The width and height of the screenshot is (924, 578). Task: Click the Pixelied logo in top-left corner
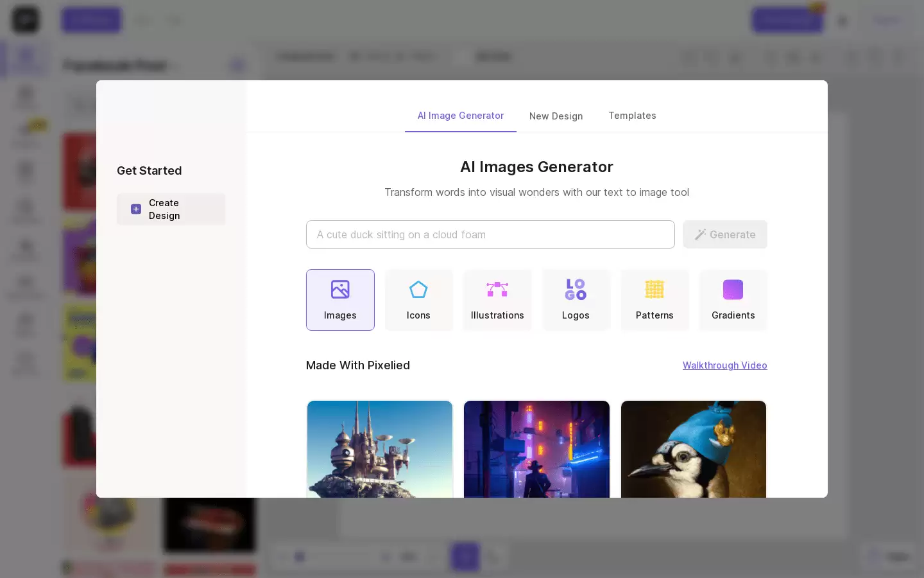pyautogui.click(x=26, y=19)
